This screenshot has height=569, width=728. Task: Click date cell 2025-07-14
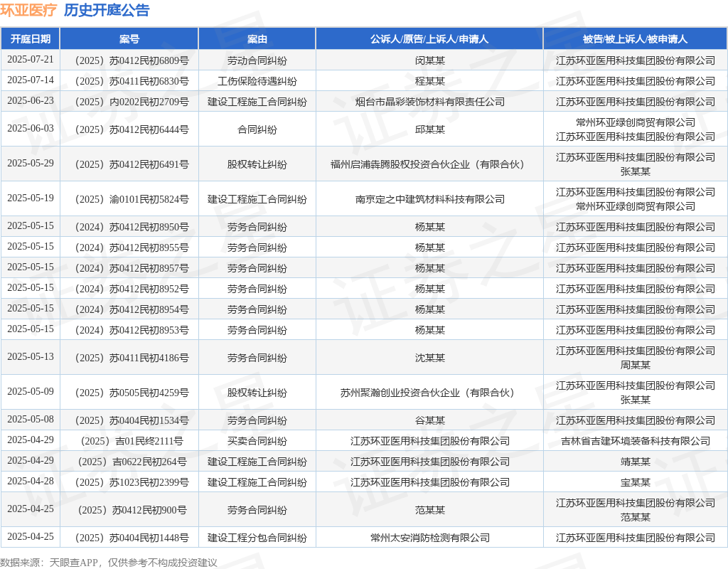coord(30,80)
